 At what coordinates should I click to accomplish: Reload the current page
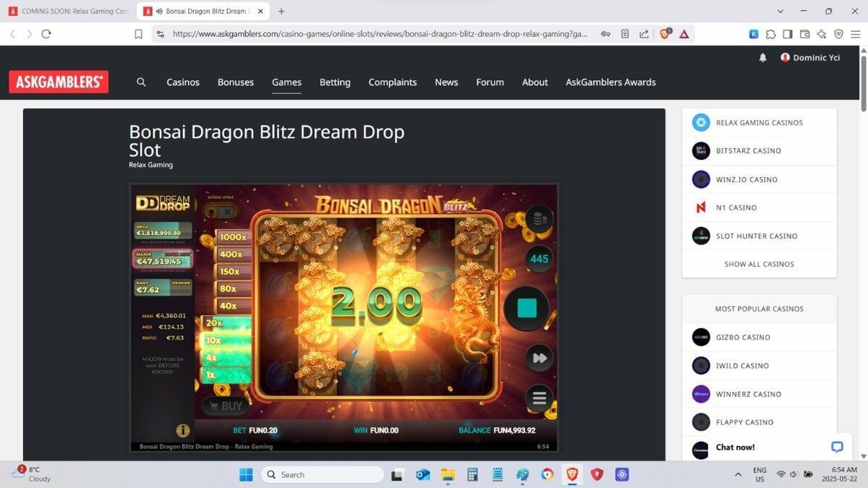(46, 34)
